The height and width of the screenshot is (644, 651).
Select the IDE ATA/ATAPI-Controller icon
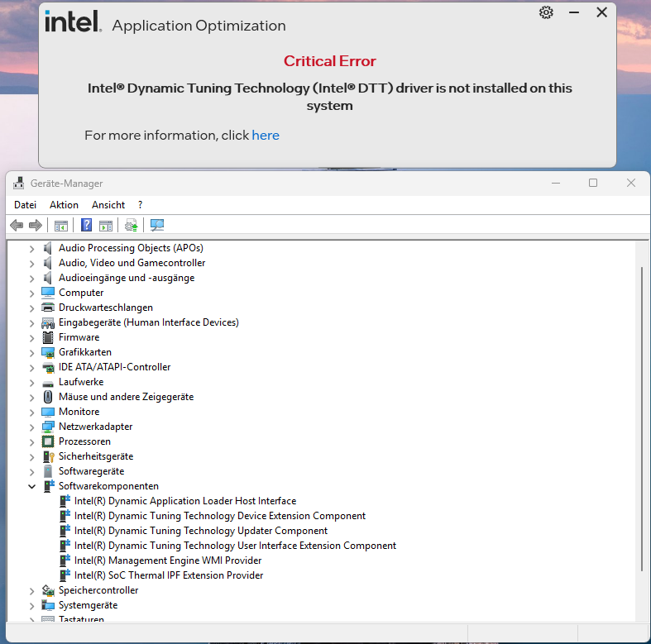tap(48, 368)
